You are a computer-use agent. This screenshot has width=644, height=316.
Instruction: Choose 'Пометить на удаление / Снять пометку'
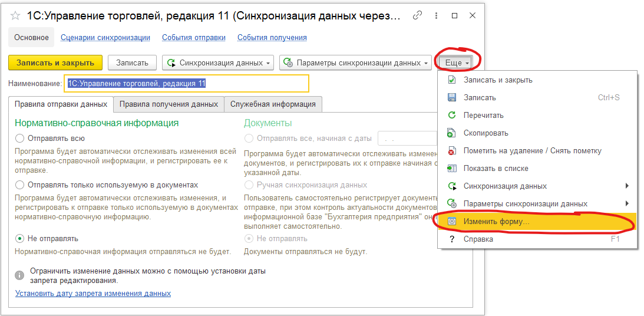click(x=537, y=150)
